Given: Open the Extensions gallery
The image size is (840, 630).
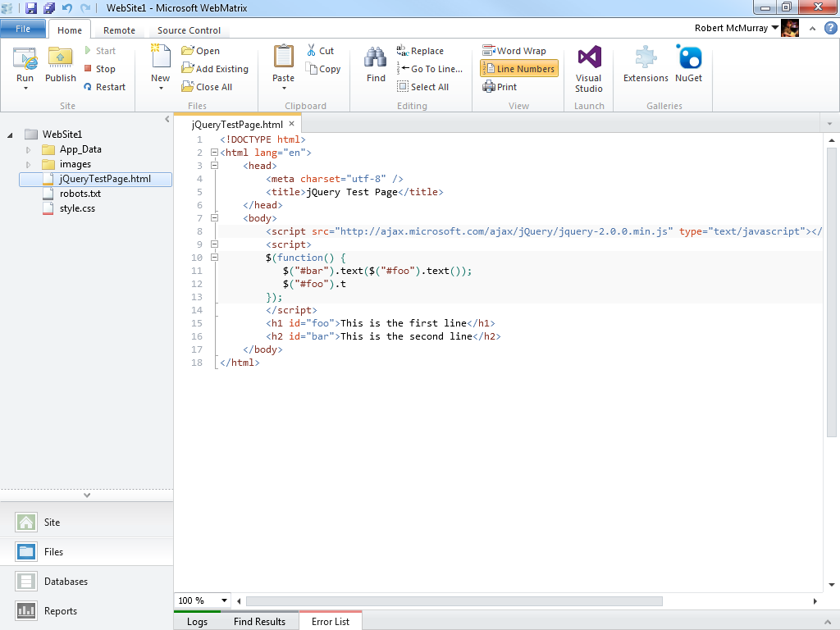Looking at the screenshot, I should click(x=646, y=59).
